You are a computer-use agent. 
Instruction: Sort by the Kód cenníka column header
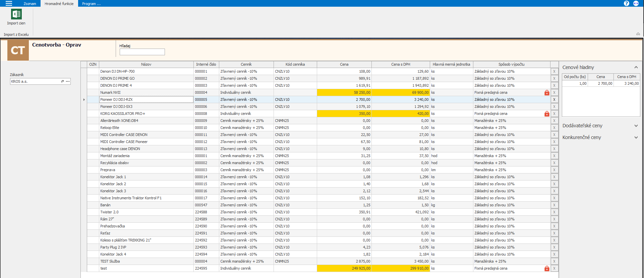tap(295, 64)
